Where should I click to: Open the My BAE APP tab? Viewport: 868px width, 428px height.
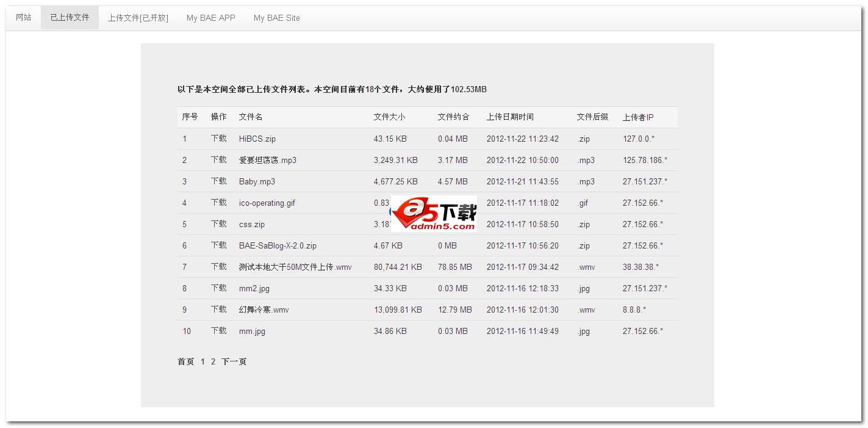click(211, 18)
